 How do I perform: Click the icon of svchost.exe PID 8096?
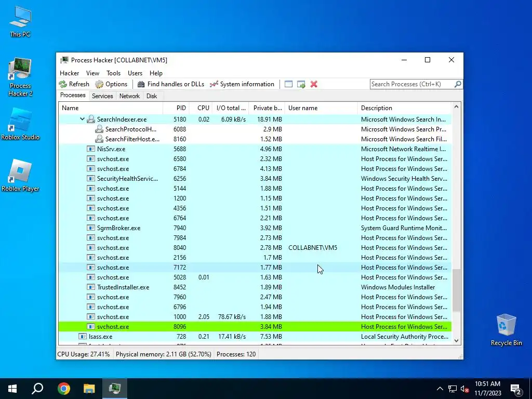(x=90, y=326)
